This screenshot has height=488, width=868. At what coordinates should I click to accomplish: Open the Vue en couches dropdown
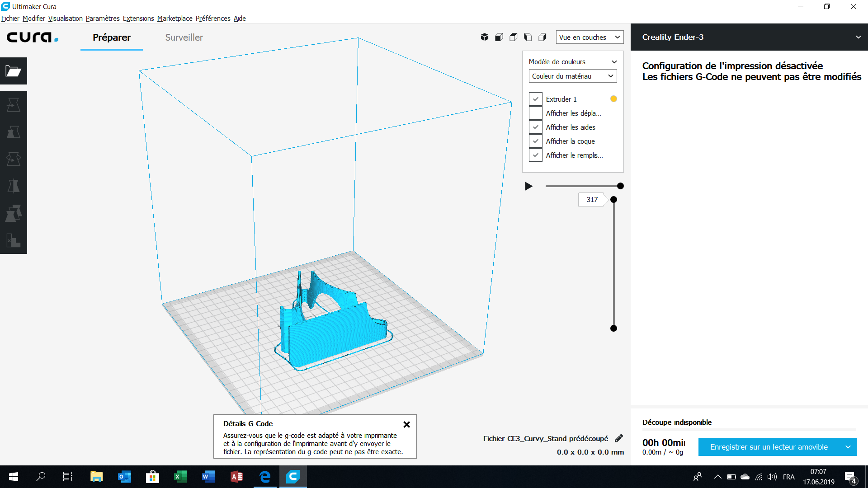point(589,37)
